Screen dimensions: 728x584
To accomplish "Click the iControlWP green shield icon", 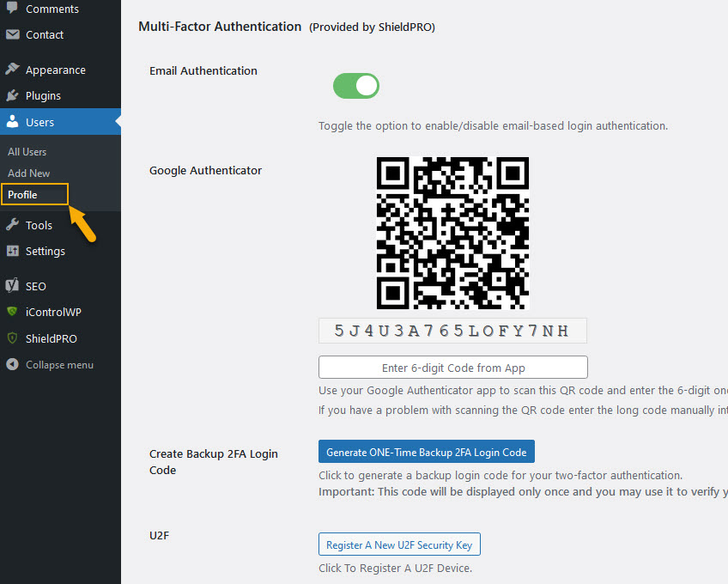I will [13, 311].
